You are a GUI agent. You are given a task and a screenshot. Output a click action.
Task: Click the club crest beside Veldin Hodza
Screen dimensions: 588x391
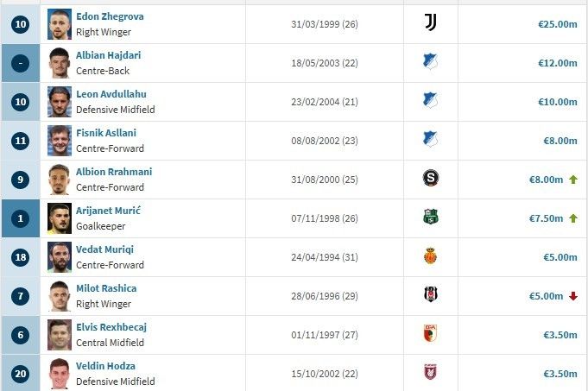430,373
